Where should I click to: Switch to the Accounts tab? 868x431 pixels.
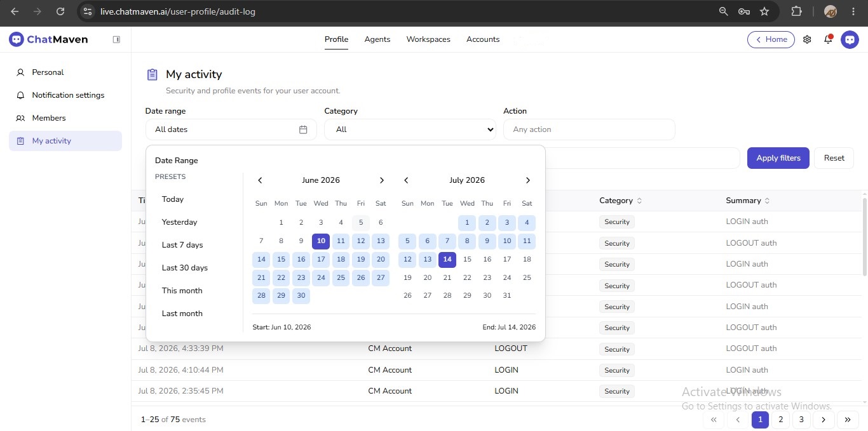pos(483,39)
